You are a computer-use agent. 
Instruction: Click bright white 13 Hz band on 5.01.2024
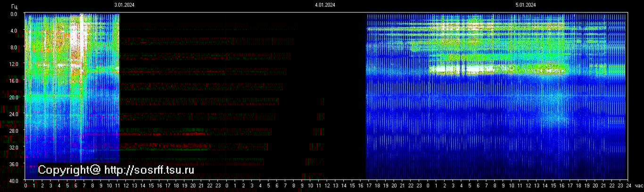coord(446,69)
